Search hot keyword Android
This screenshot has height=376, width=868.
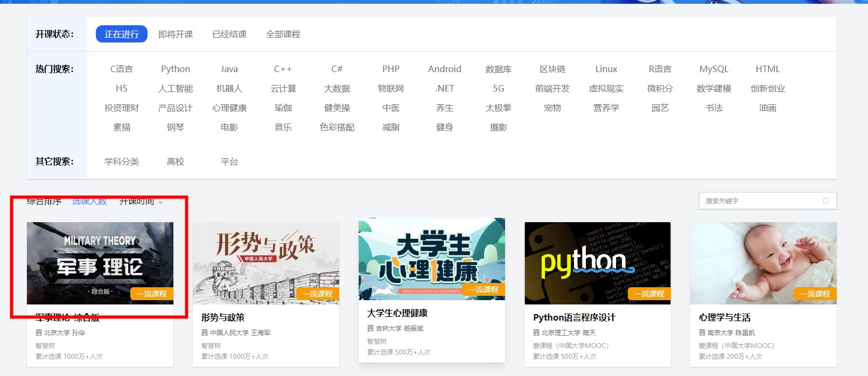445,69
